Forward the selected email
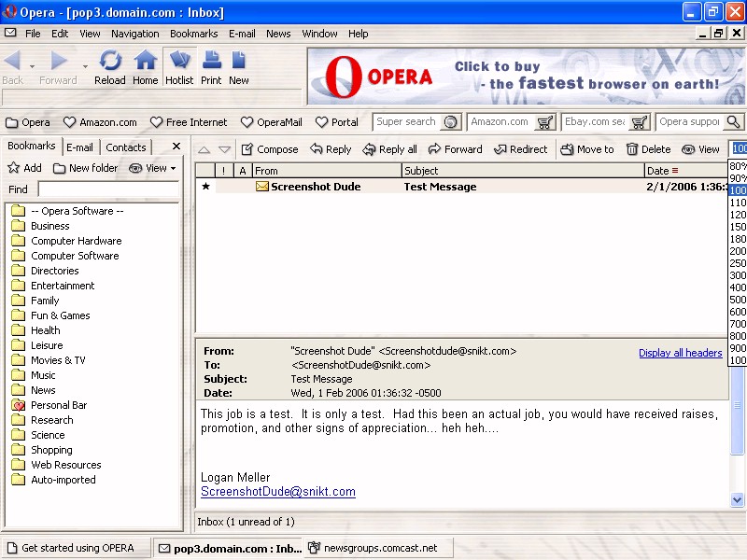This screenshot has height=560, width=747. pyautogui.click(x=456, y=149)
